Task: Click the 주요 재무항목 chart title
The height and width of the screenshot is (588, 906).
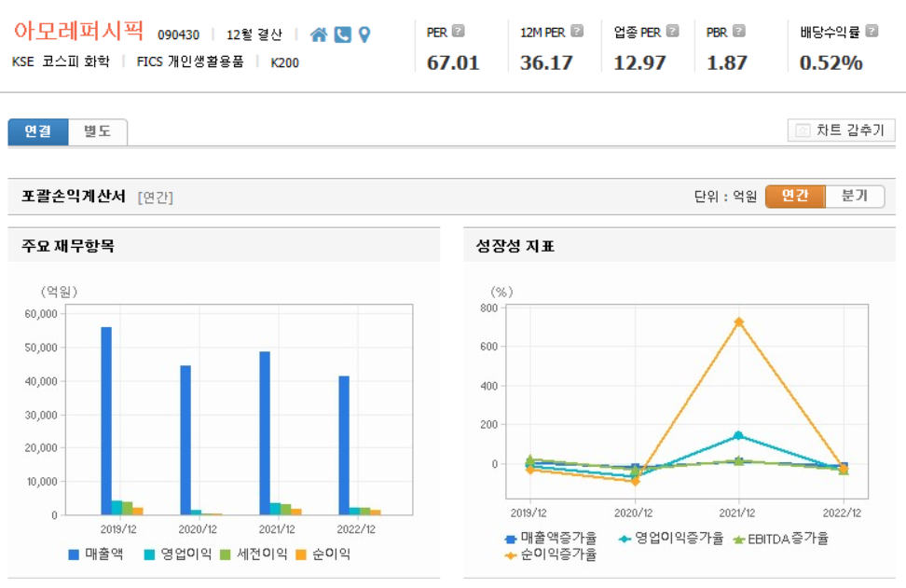Action: coord(68,246)
